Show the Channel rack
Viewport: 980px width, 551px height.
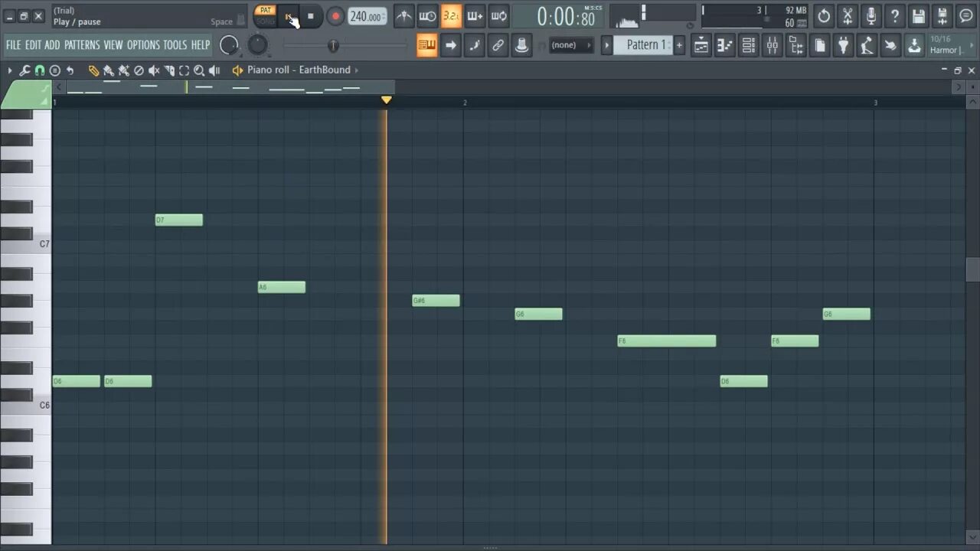(x=749, y=45)
